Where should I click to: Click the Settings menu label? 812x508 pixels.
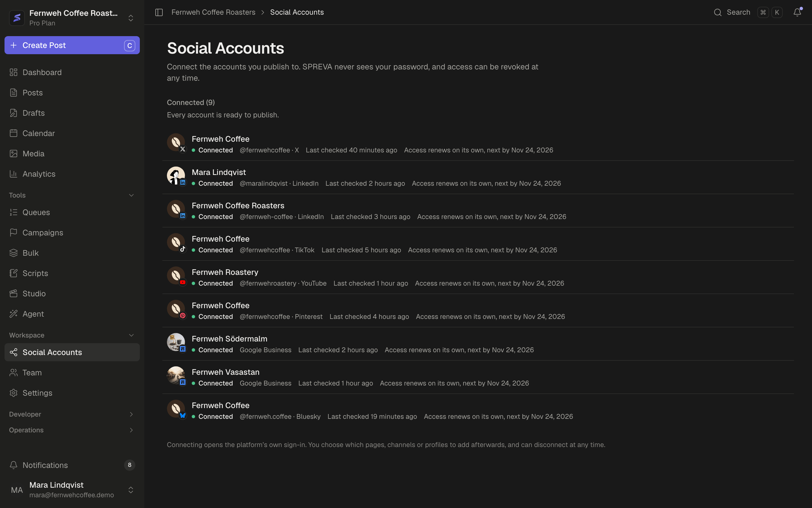pos(37,393)
